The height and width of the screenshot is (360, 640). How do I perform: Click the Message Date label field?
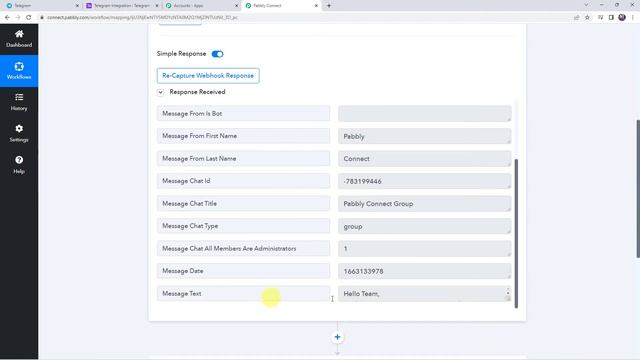pos(243,271)
